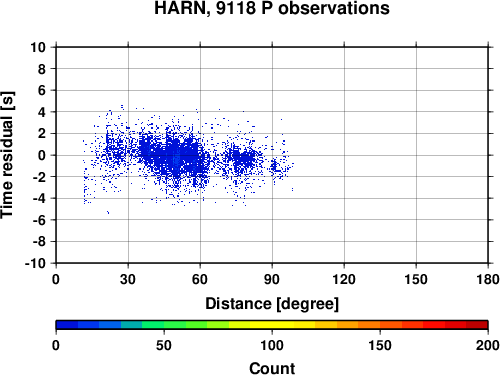Click the colorbar tick label 150
This screenshot has width=500, height=375.
(x=380, y=345)
